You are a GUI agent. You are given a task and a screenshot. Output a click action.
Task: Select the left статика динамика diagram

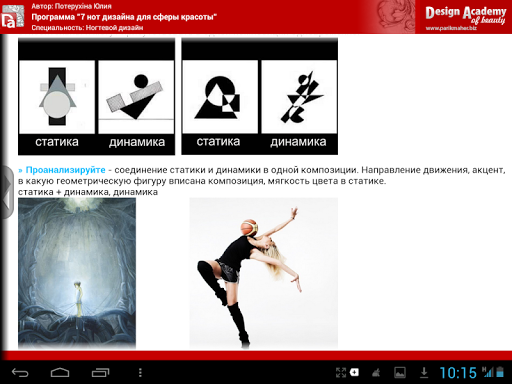pyautogui.click(x=97, y=96)
